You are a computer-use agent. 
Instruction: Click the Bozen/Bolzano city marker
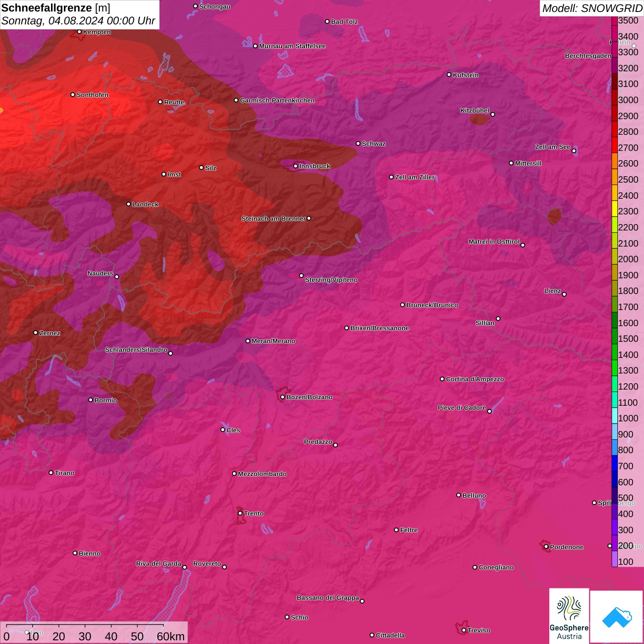click(x=282, y=397)
